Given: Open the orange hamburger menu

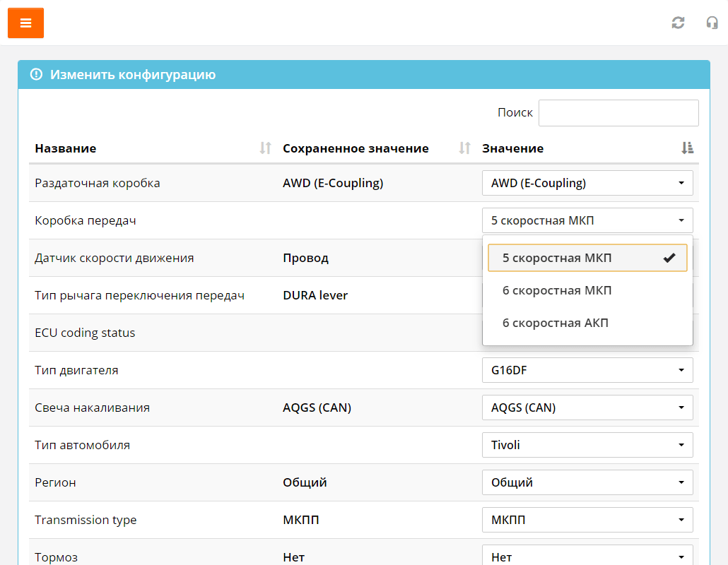Looking at the screenshot, I should click(25, 23).
